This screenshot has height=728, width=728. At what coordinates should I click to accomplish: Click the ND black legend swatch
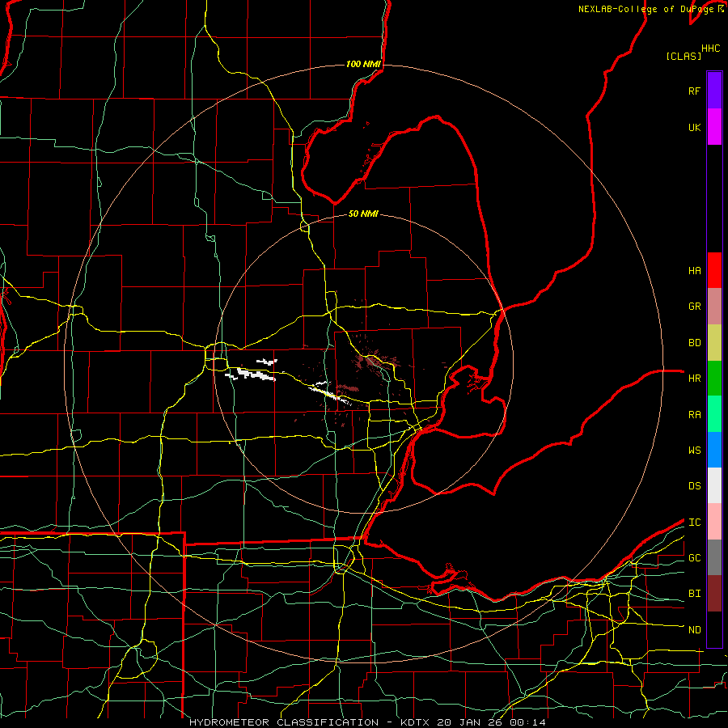point(714,629)
